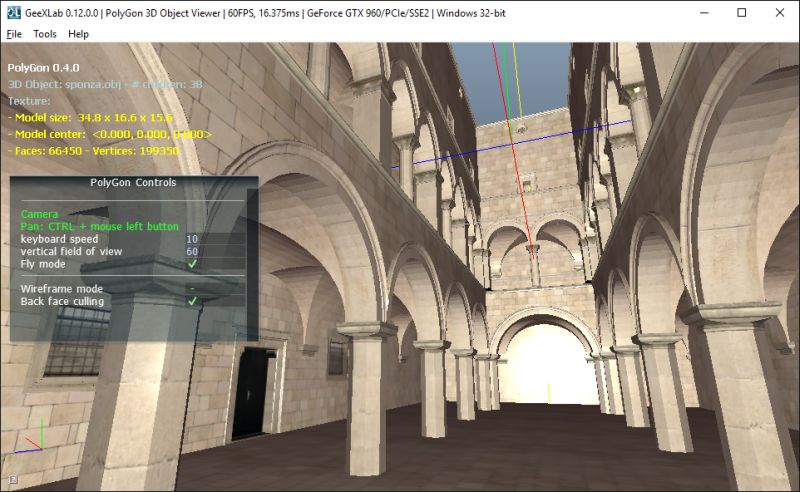
Task: Click the GeeXLab app icon in title bar
Action: [14, 13]
